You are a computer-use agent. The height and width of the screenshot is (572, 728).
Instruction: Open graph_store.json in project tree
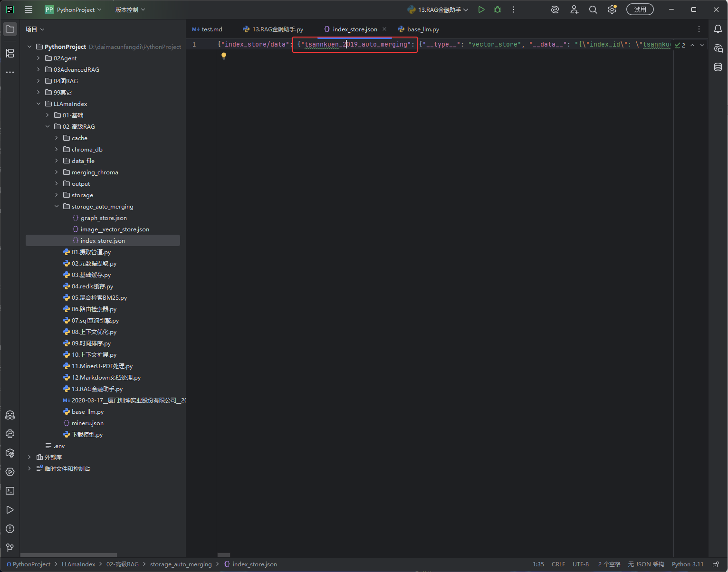tap(104, 218)
